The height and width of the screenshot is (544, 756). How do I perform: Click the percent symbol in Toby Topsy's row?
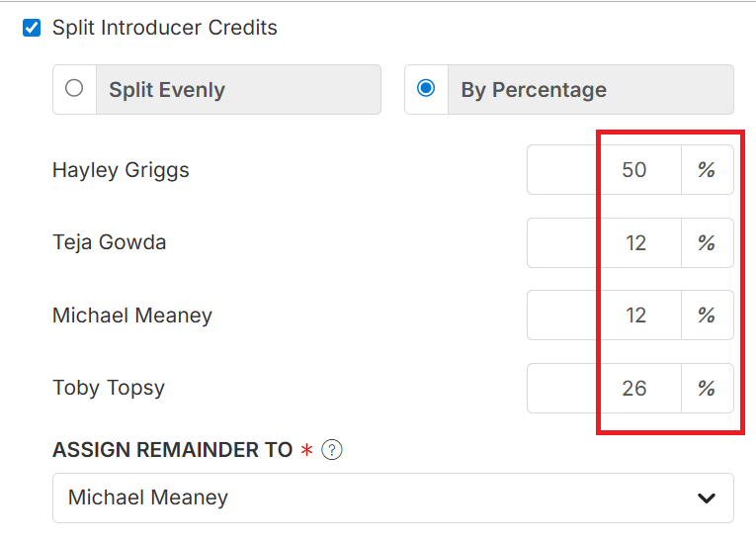click(x=707, y=388)
